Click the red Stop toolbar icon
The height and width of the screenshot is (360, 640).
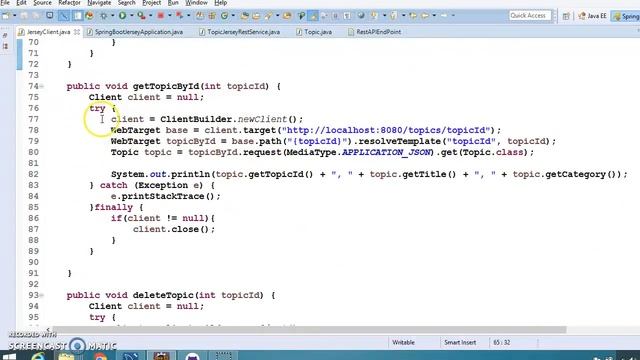160,16
